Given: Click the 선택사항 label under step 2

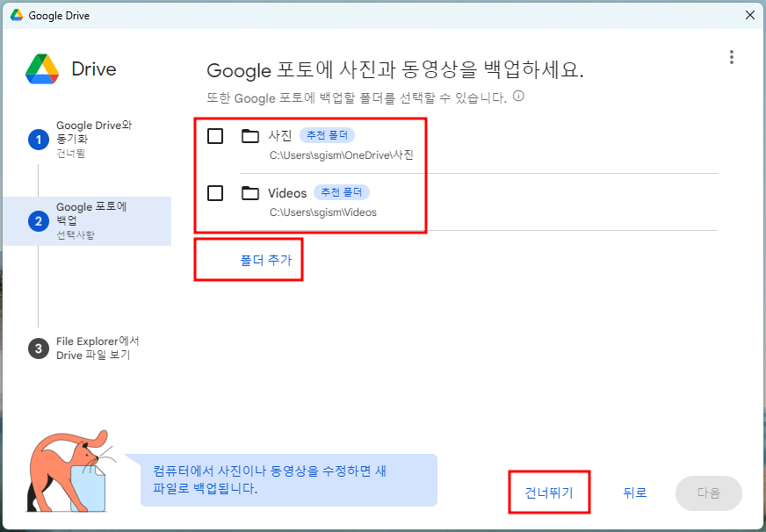Looking at the screenshot, I should tap(76, 234).
